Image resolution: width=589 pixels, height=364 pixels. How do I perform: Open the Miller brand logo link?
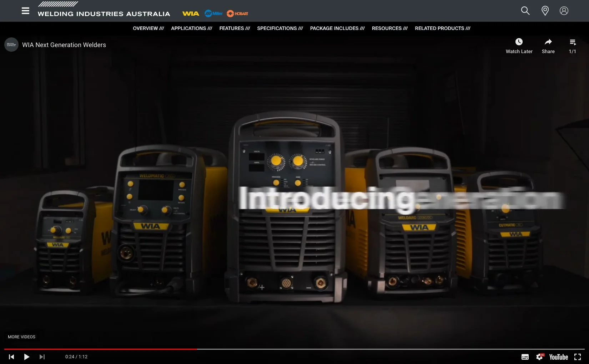(213, 14)
